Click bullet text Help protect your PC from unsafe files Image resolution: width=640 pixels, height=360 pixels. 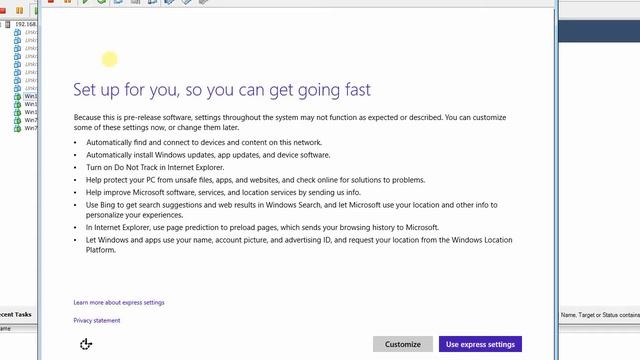pyautogui.click(x=256, y=180)
